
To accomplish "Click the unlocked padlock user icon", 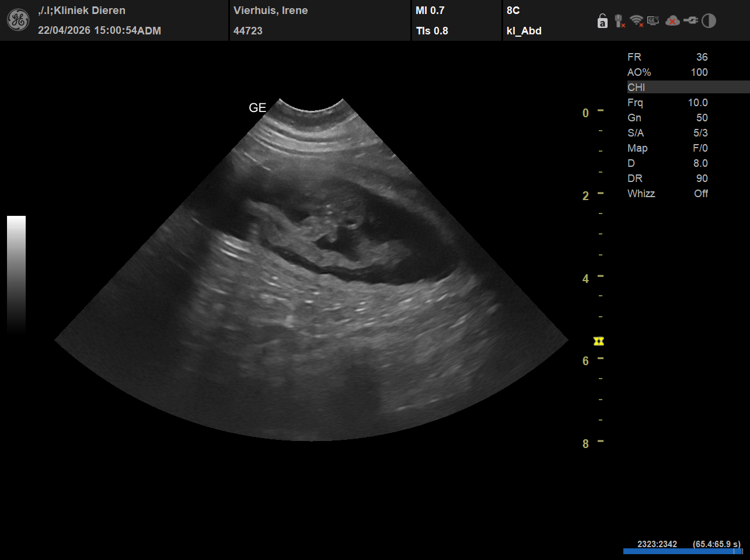I will 602,22.
